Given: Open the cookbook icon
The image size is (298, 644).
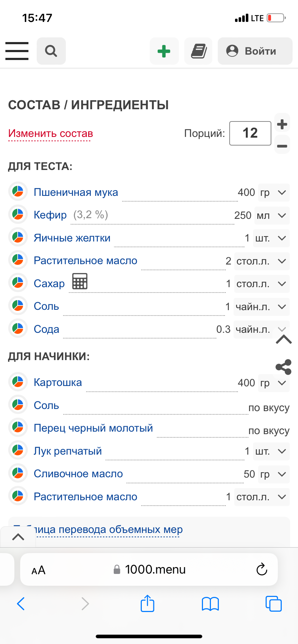Looking at the screenshot, I should coord(198,51).
